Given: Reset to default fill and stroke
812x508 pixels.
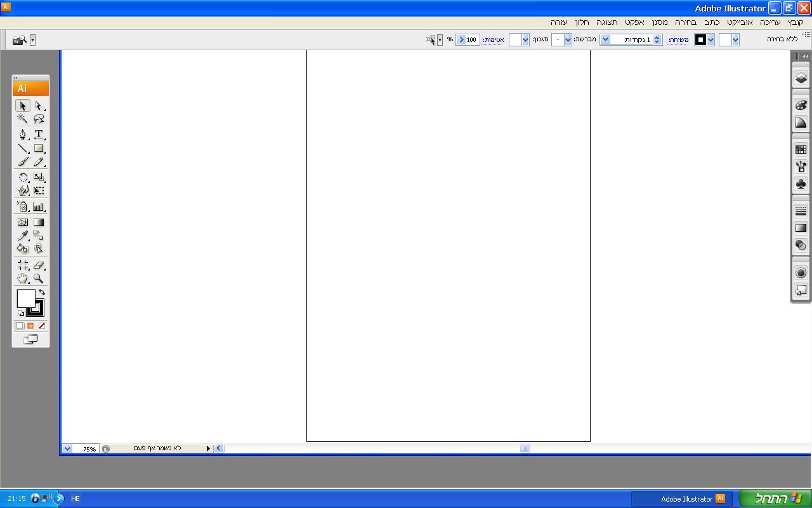Looking at the screenshot, I should pyautogui.click(x=20, y=313).
